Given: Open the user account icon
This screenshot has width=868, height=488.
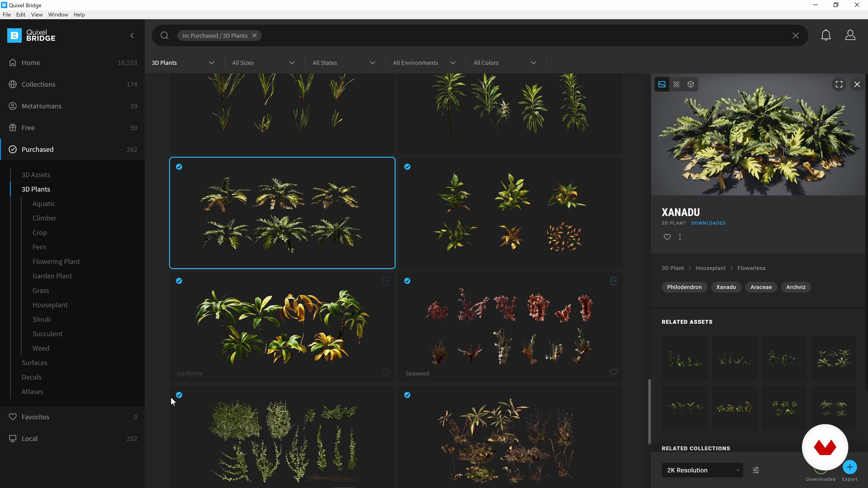Looking at the screenshot, I should pyautogui.click(x=850, y=35).
